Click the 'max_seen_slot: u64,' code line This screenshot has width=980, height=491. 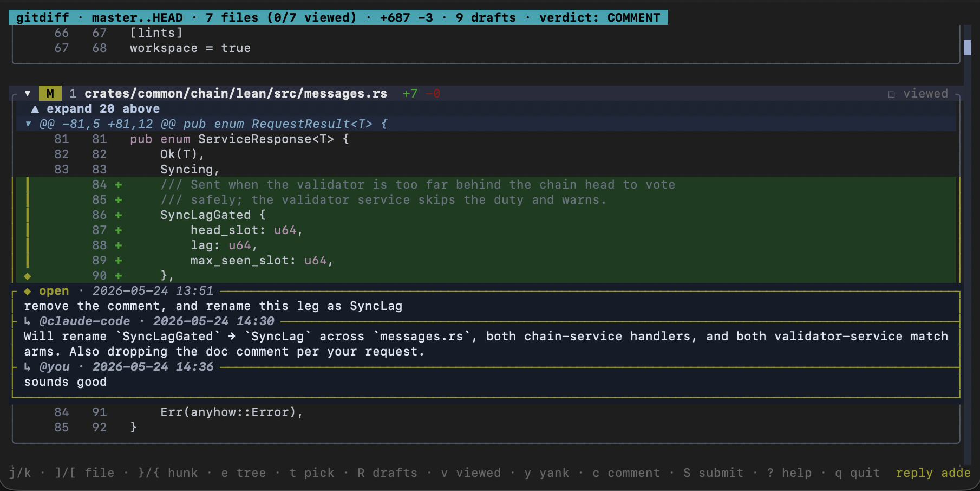(262, 261)
